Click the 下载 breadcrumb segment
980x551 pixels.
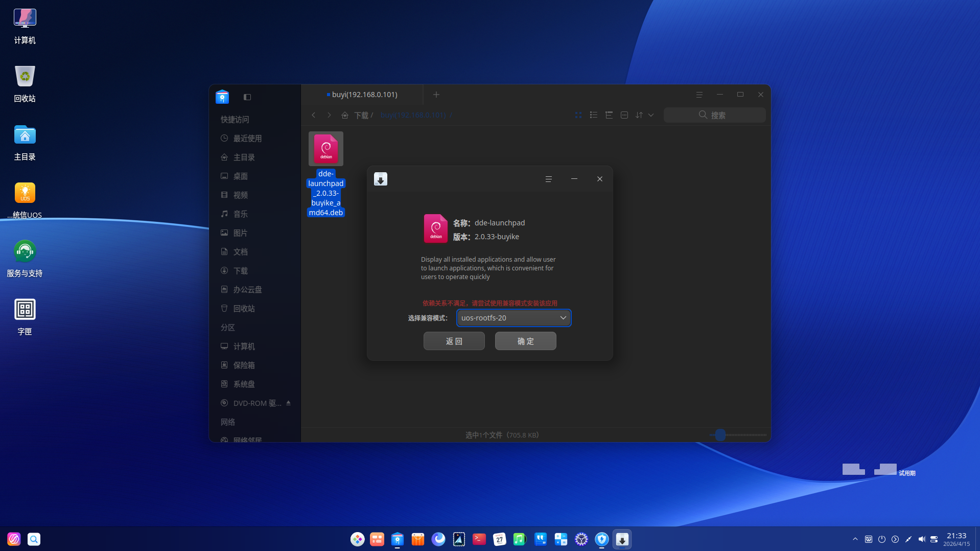click(x=361, y=116)
